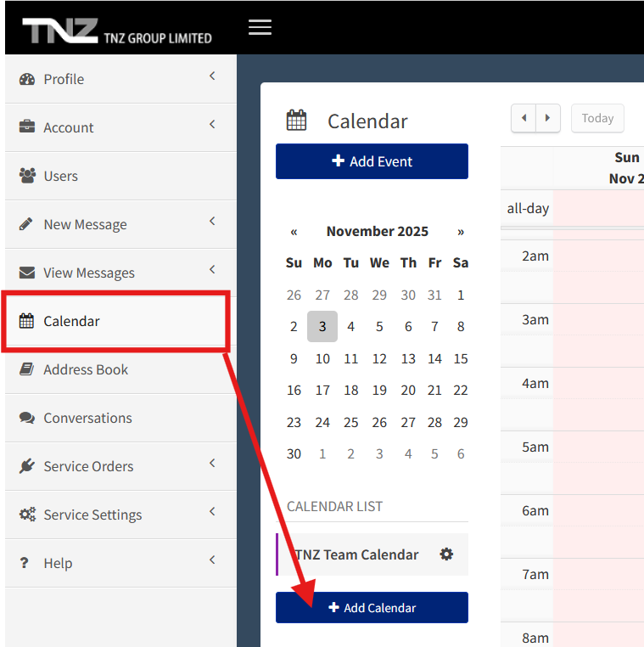Expand the Help menu chevron

[212, 560]
